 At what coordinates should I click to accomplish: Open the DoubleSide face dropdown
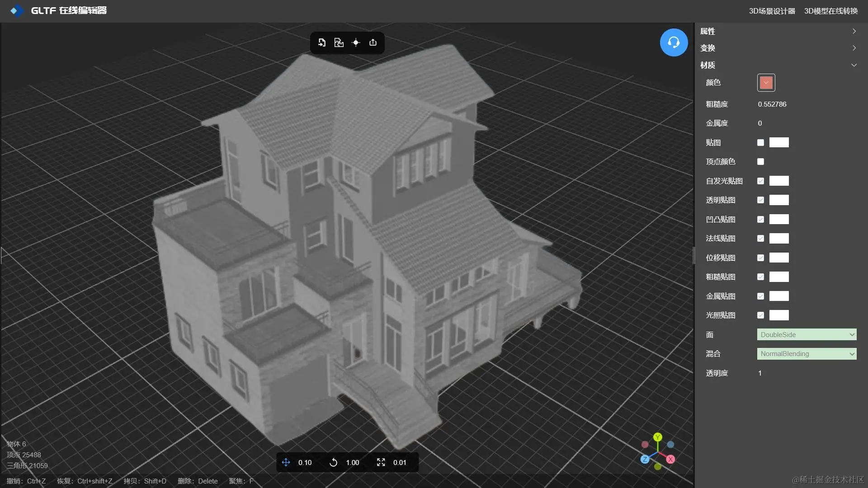[807, 335]
